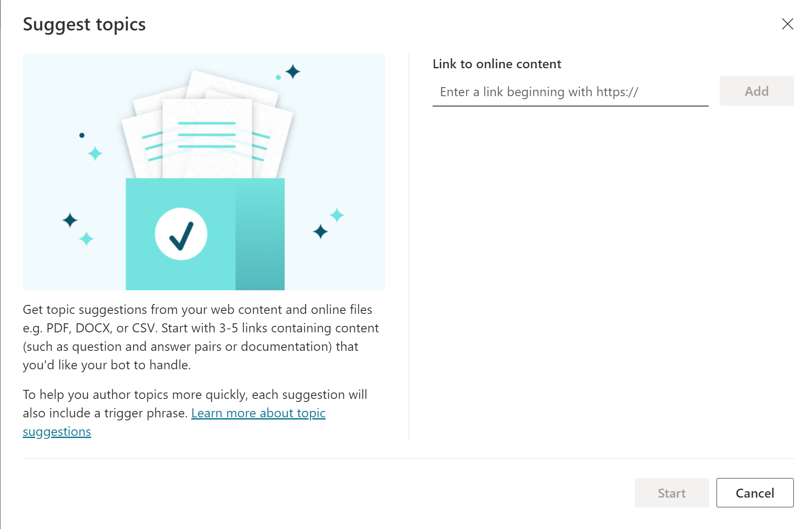Click the dark star atop the illustration

click(293, 72)
